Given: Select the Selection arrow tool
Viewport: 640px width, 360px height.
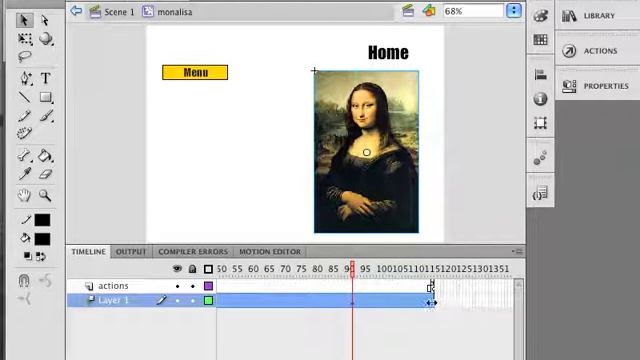Looking at the screenshot, I should click(x=24, y=20).
